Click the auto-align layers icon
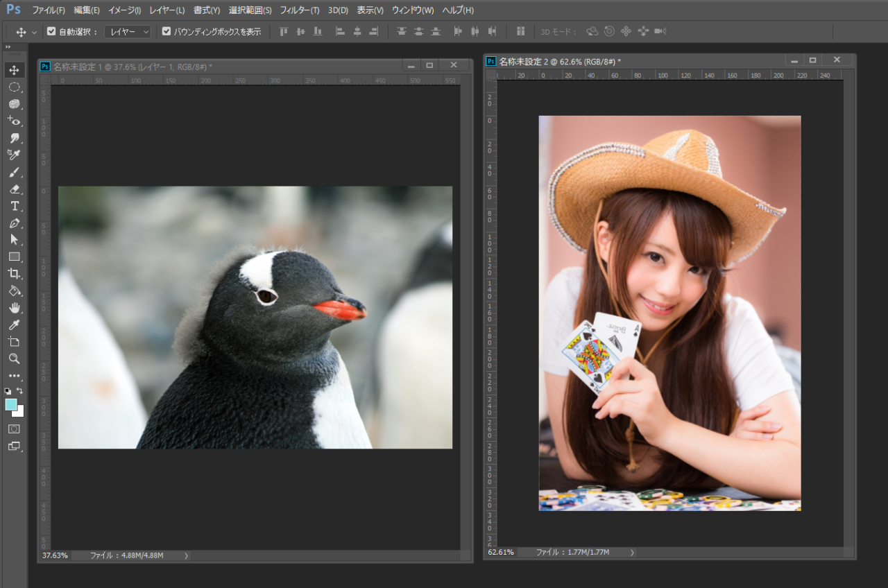 [520, 31]
